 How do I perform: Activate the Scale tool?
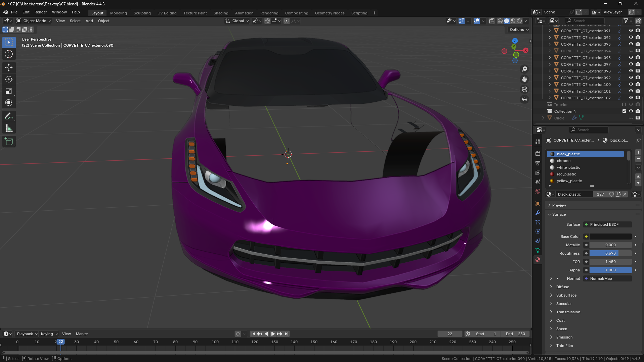(9, 91)
